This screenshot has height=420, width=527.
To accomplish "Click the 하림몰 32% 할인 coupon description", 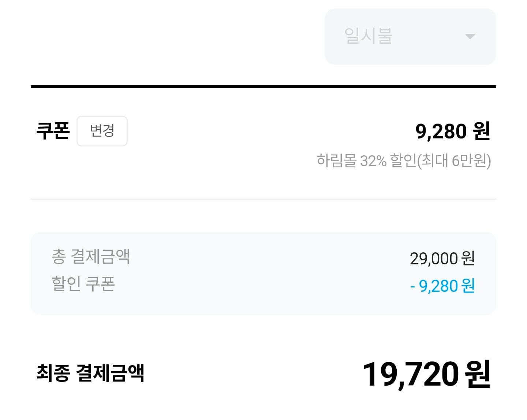I will (x=404, y=162).
